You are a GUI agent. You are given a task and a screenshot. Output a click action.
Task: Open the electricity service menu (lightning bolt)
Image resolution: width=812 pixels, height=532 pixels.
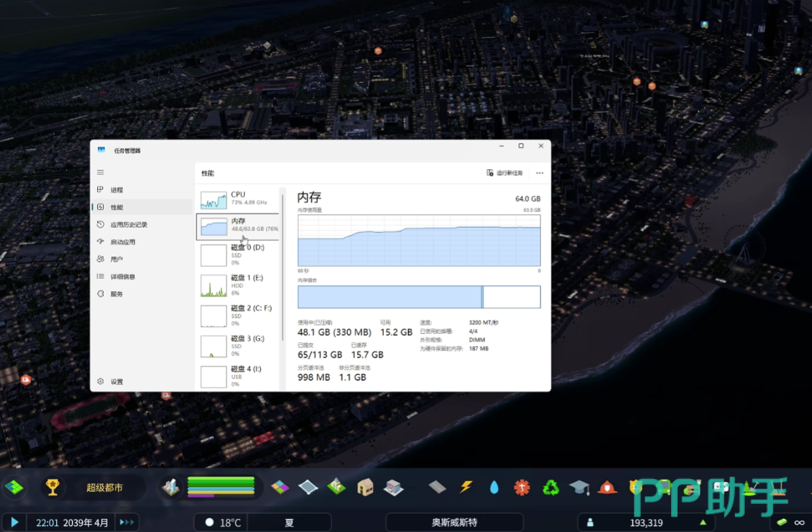(466, 487)
